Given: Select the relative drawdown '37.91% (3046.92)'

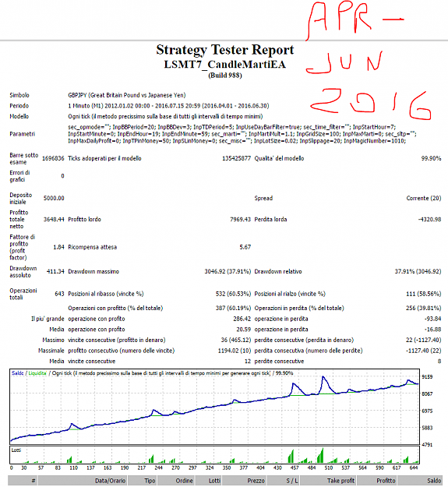Looking at the screenshot, I should tap(418, 271).
